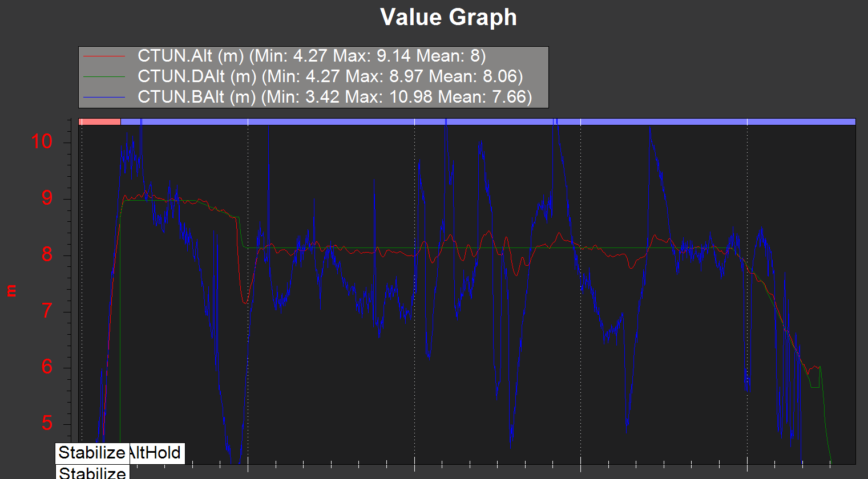Click the blue CTUN.BAlt line sample
Viewport: 868px width, 479px height.
pyautogui.click(x=104, y=97)
